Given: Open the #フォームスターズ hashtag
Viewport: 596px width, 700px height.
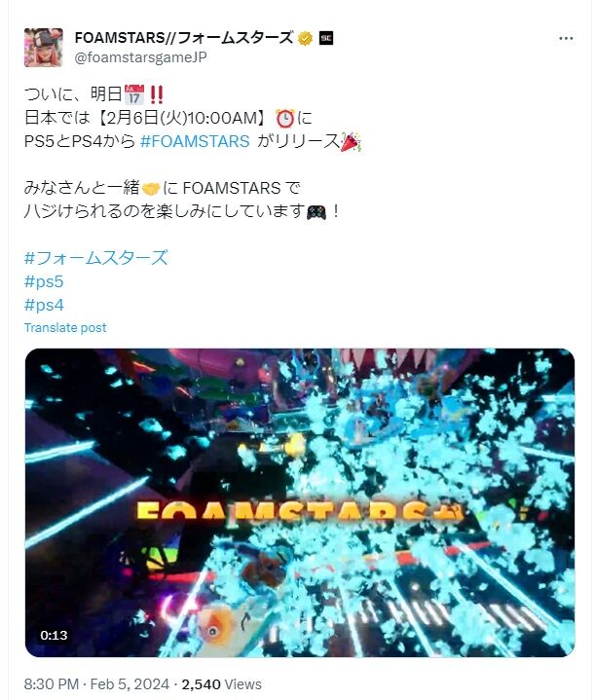Looking at the screenshot, I should click(x=96, y=258).
